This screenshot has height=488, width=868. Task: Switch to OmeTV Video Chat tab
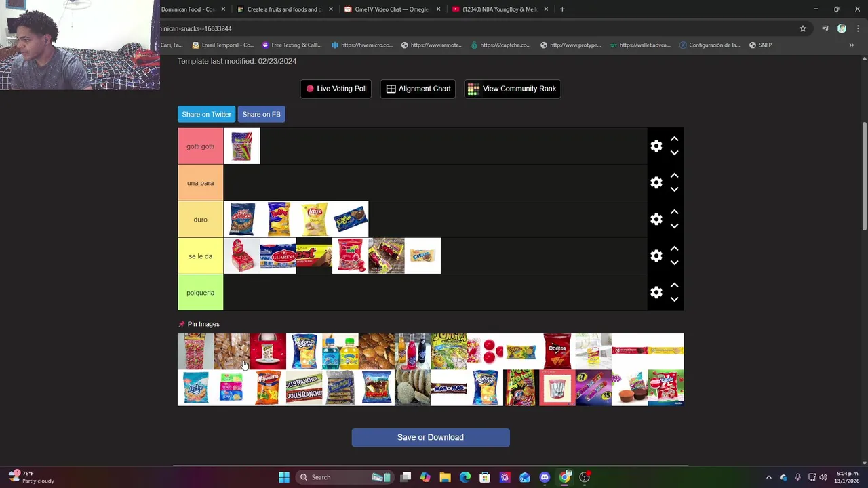(x=391, y=9)
